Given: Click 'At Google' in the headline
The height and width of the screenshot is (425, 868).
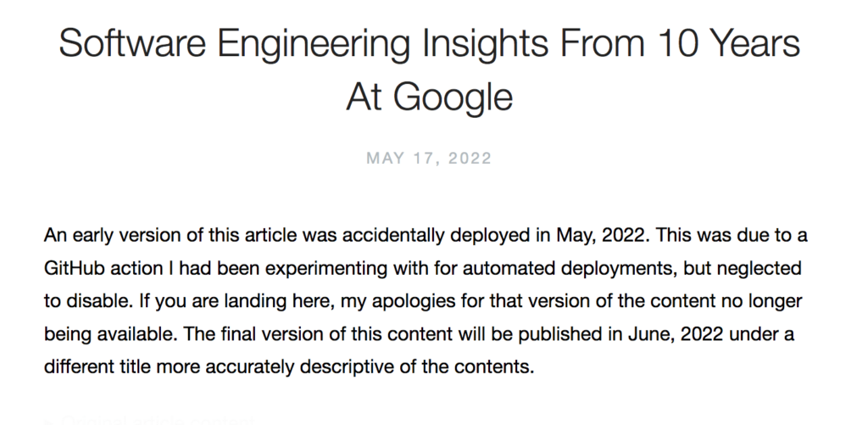Looking at the screenshot, I should 430,97.
